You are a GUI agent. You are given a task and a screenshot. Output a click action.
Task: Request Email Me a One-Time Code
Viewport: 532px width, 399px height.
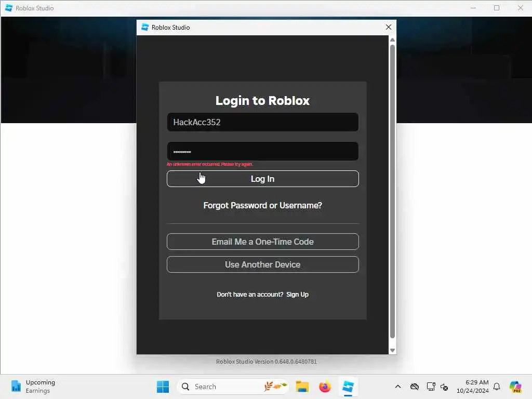262,242
